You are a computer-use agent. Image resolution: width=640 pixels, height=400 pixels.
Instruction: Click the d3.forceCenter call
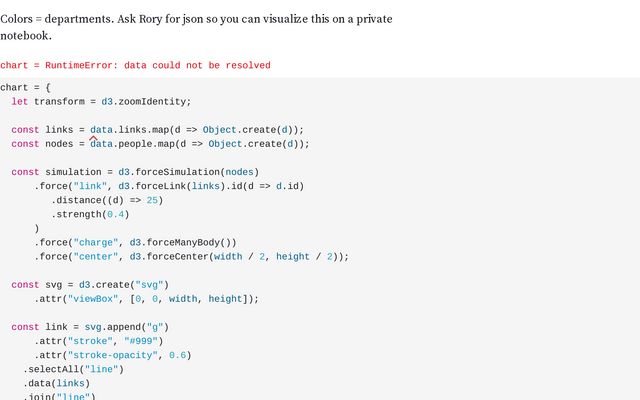pos(171,256)
